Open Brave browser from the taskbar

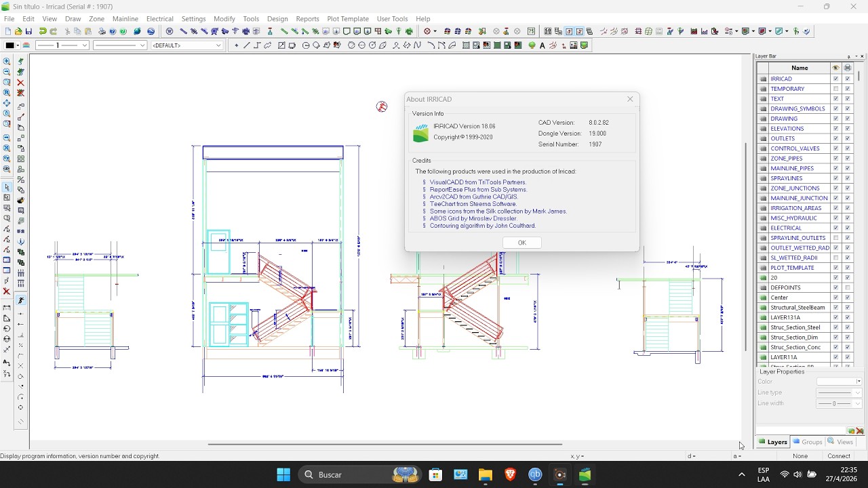511,474
